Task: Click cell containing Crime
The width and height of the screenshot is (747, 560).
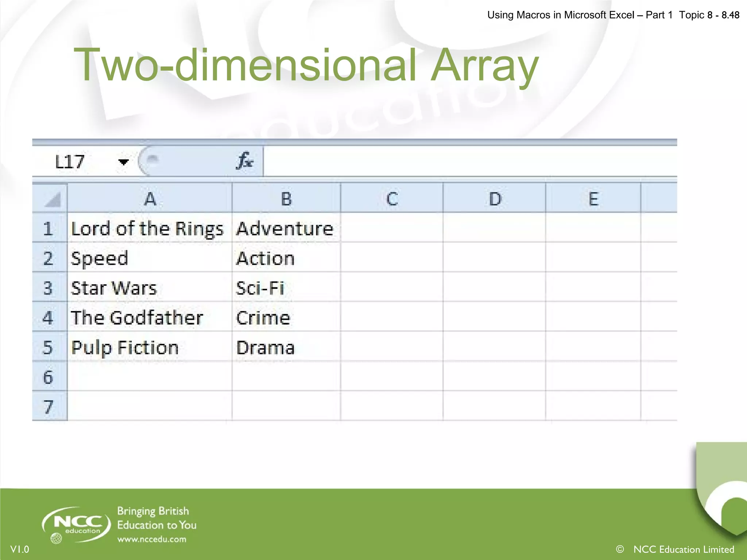Action: coord(286,317)
